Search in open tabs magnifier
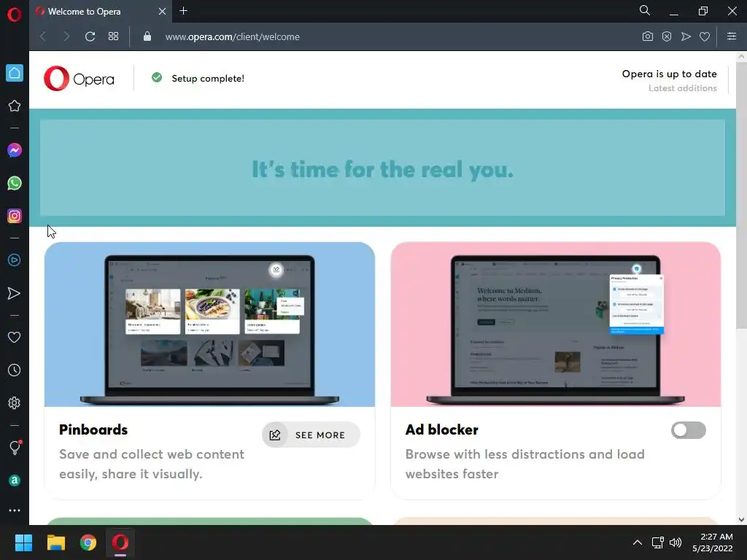 pyautogui.click(x=645, y=10)
